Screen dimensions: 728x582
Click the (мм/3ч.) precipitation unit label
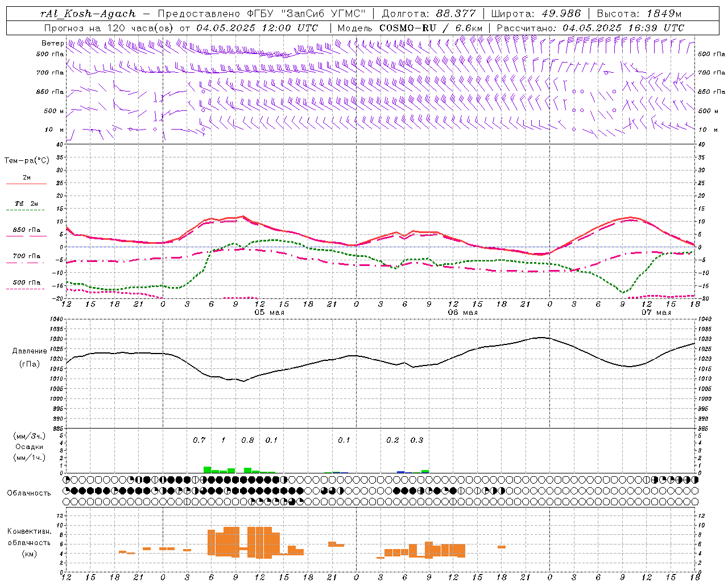[x=30, y=436]
